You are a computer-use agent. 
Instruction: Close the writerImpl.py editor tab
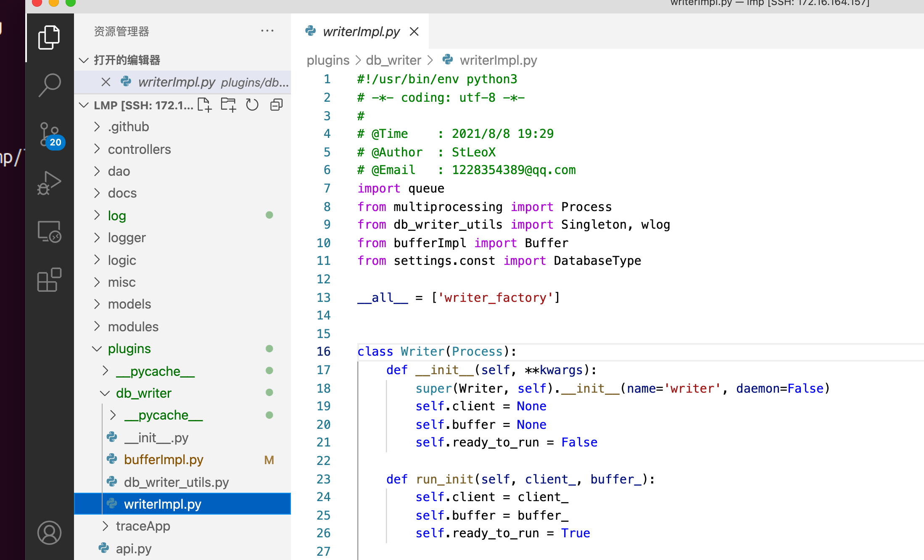coord(414,32)
